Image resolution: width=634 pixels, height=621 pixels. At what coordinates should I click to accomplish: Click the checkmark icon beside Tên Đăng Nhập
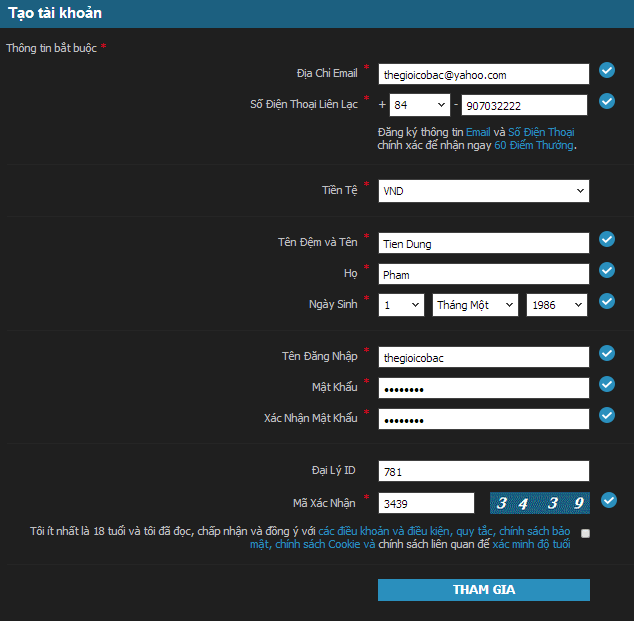(x=607, y=353)
